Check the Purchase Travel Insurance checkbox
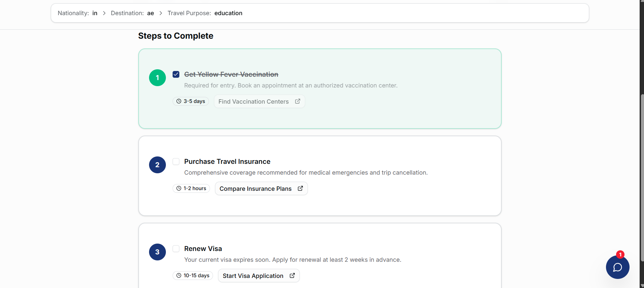Viewport: 644px width, 288px height. [x=176, y=161]
